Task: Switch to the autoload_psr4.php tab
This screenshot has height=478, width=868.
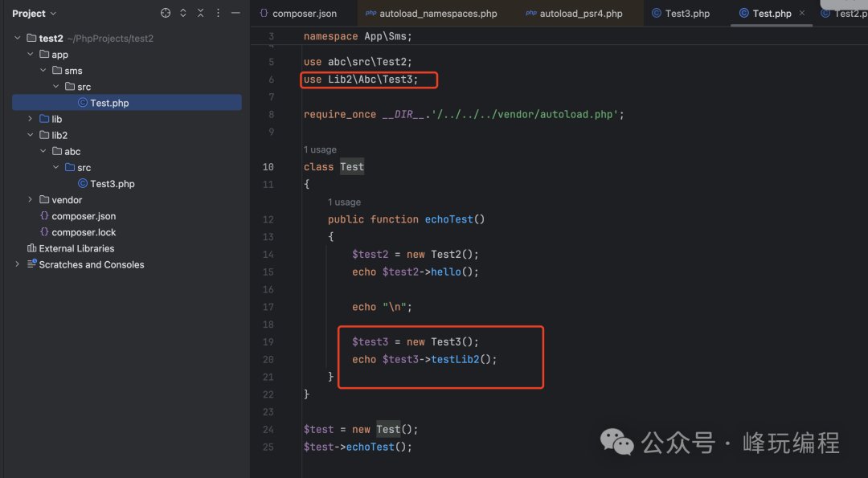Action: pyautogui.click(x=580, y=14)
